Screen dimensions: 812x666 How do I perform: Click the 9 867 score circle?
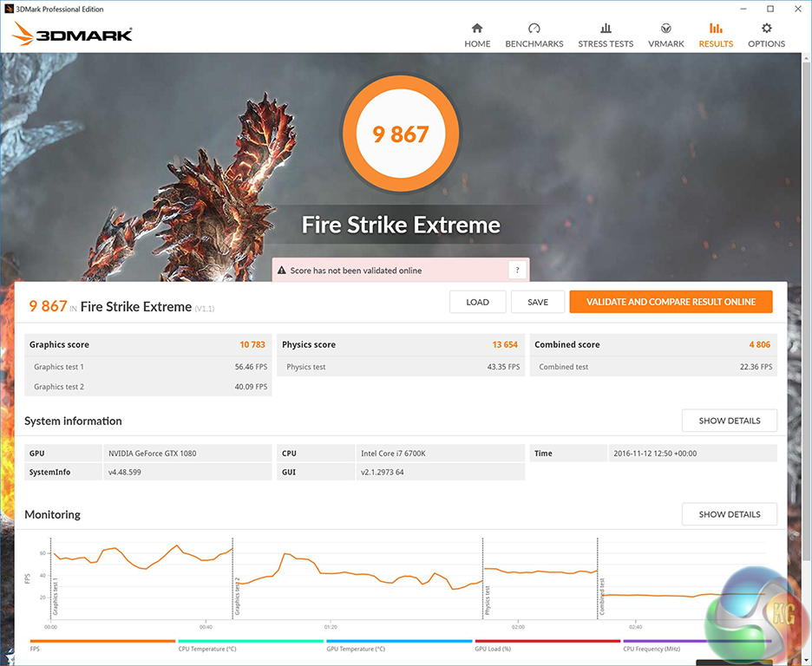(400, 134)
